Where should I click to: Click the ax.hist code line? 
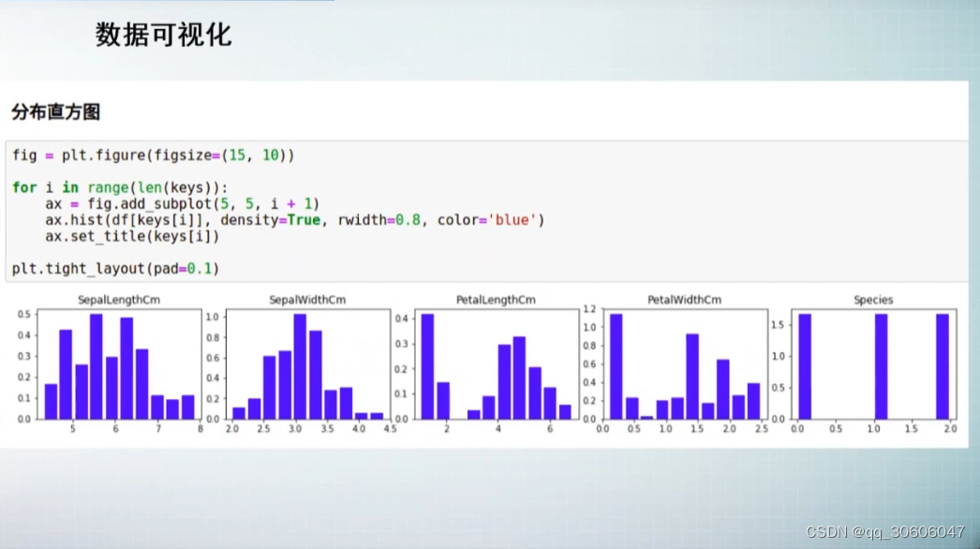click(x=294, y=220)
